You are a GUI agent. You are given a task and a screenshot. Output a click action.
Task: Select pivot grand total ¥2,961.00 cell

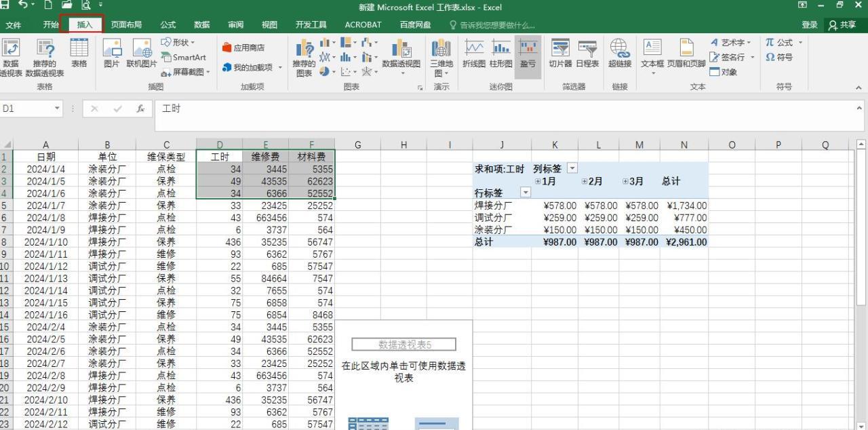(684, 242)
